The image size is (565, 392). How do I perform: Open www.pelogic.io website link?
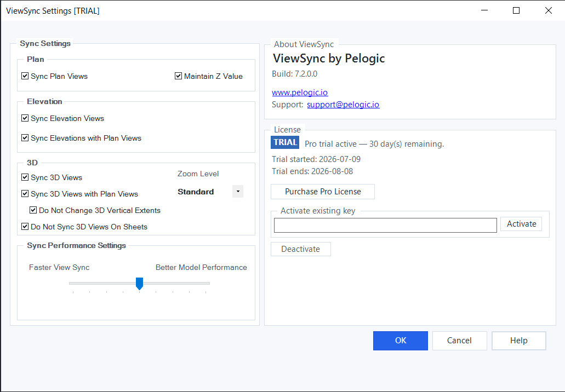coord(300,92)
